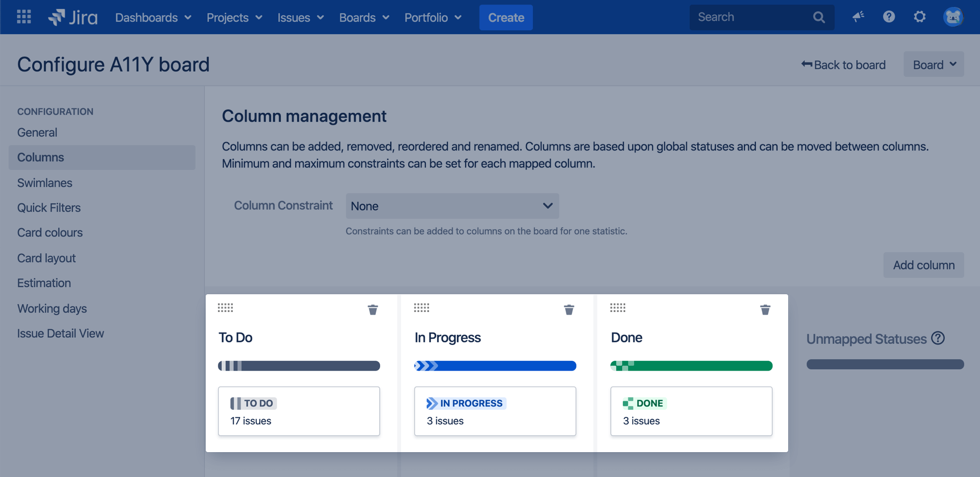Image resolution: width=980 pixels, height=477 pixels.
Task: Open the Board dropdown menu
Action: tap(933, 65)
